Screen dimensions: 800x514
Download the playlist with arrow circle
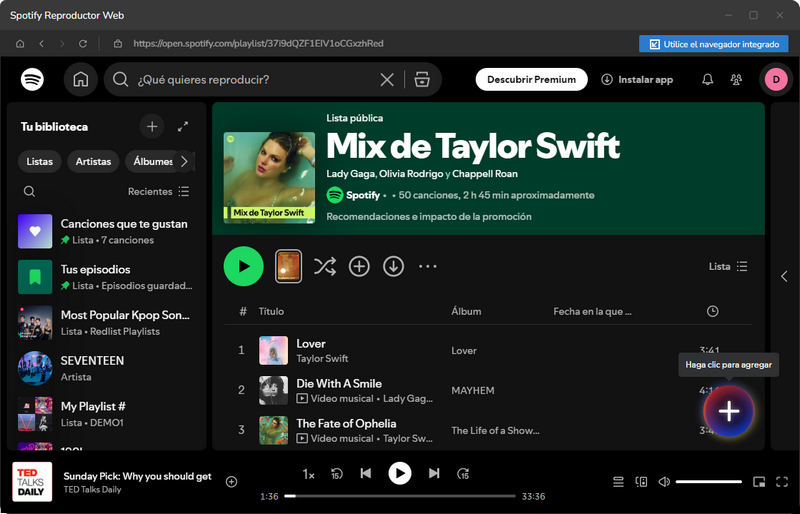click(x=393, y=266)
